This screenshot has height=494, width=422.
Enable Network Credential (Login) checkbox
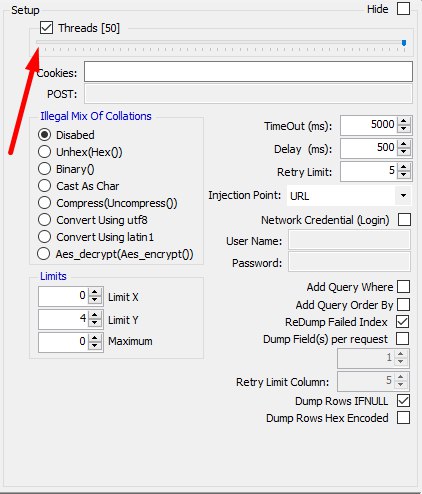[404, 220]
